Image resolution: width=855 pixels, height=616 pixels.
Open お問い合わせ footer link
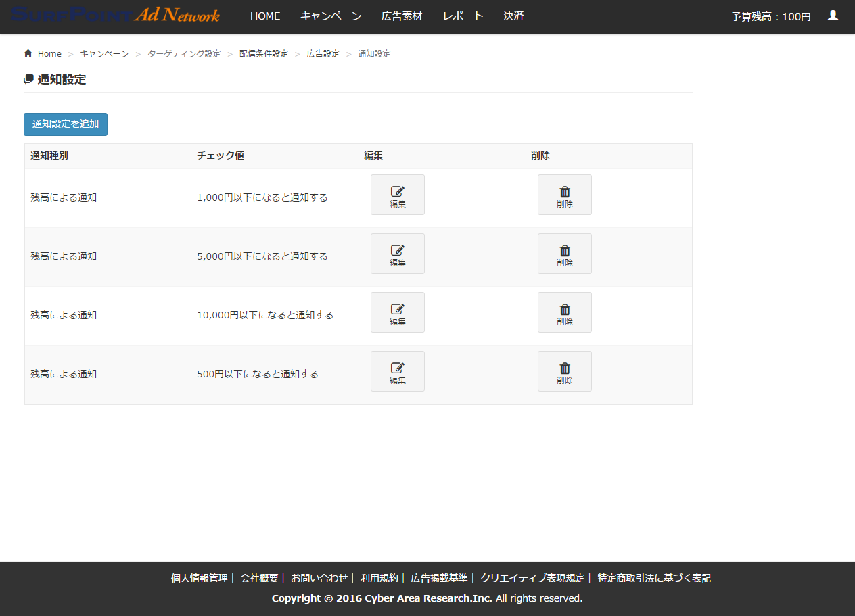point(319,578)
